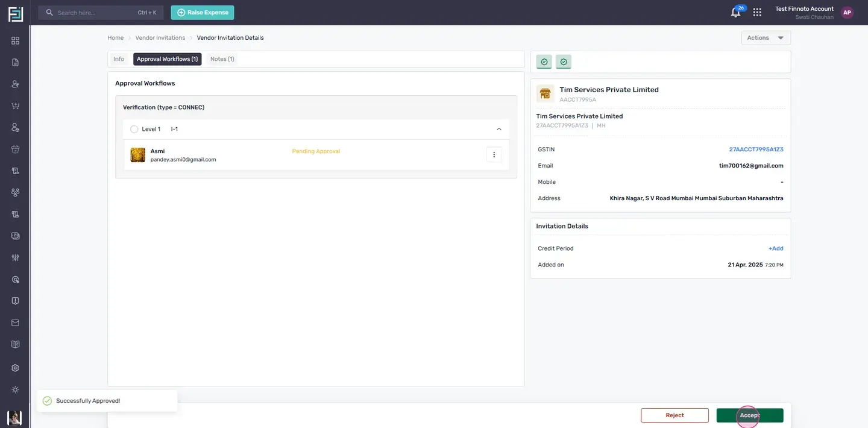Open the dashboard grid icon in sidebar
The height and width of the screenshot is (428, 868).
pyautogui.click(x=15, y=40)
